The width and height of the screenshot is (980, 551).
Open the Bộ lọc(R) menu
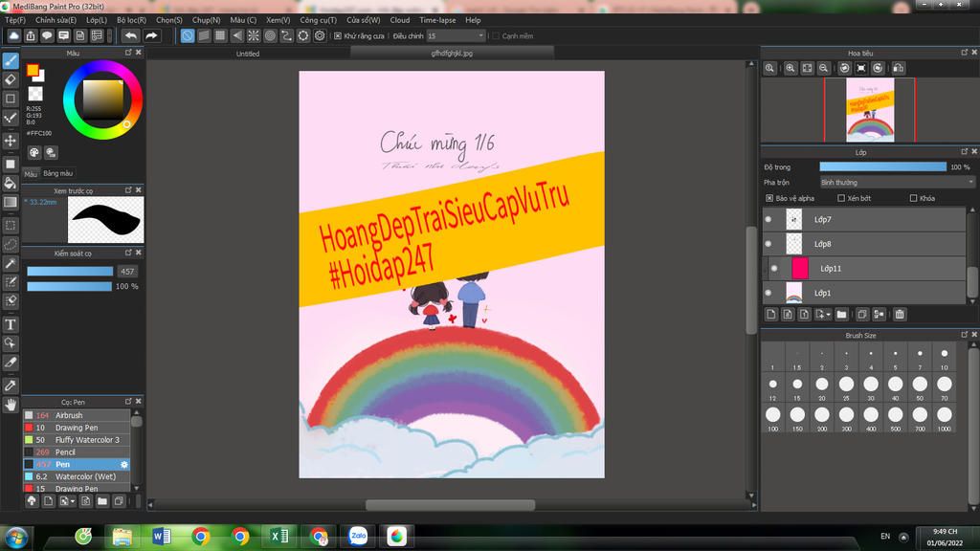click(x=131, y=20)
